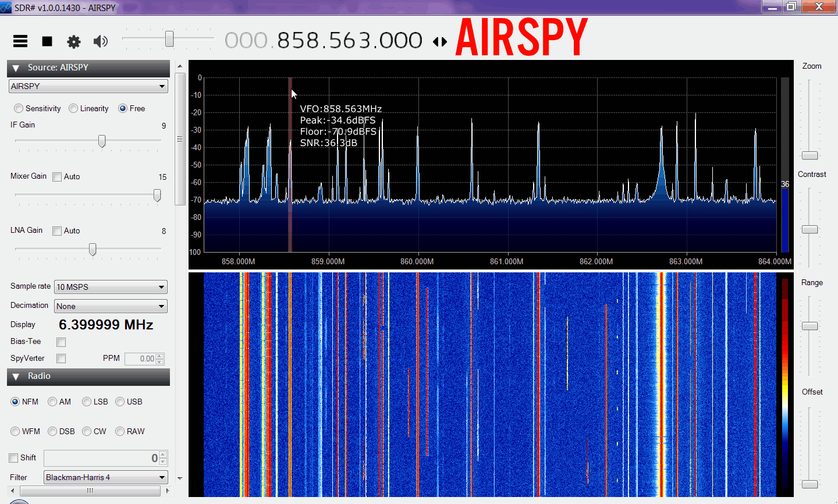Increase the PPM value with the up arrow
Screen dimensions: 838x504
(160, 356)
